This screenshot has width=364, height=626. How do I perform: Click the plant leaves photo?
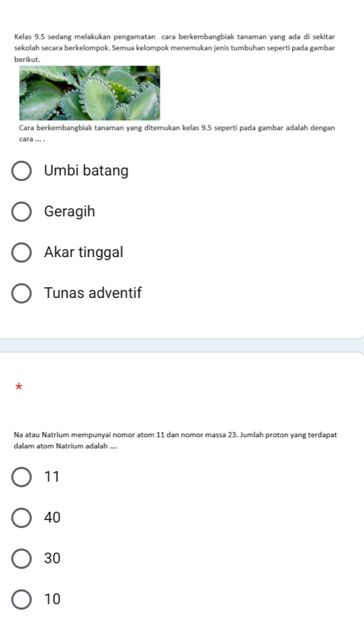tap(89, 93)
